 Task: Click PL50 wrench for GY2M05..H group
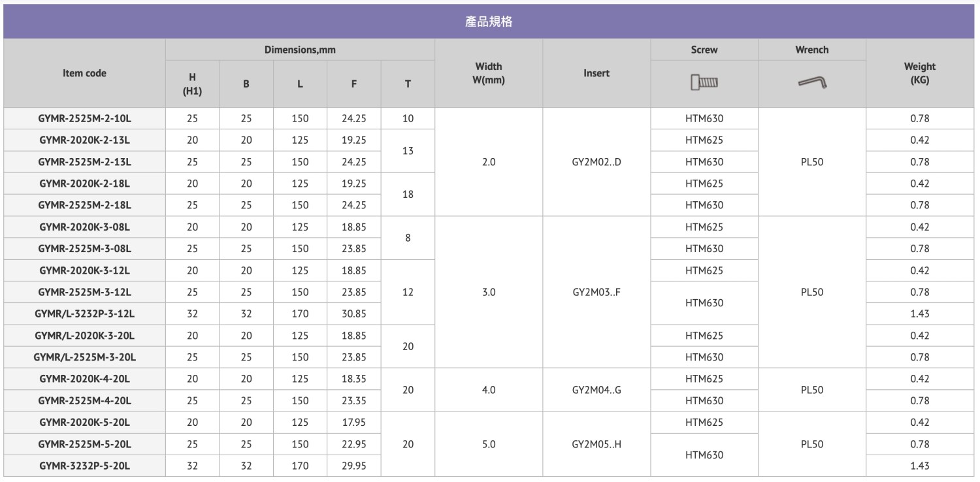(812, 444)
